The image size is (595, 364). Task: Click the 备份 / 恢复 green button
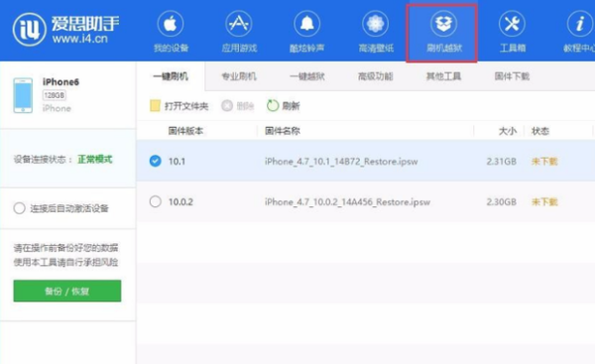tap(67, 292)
